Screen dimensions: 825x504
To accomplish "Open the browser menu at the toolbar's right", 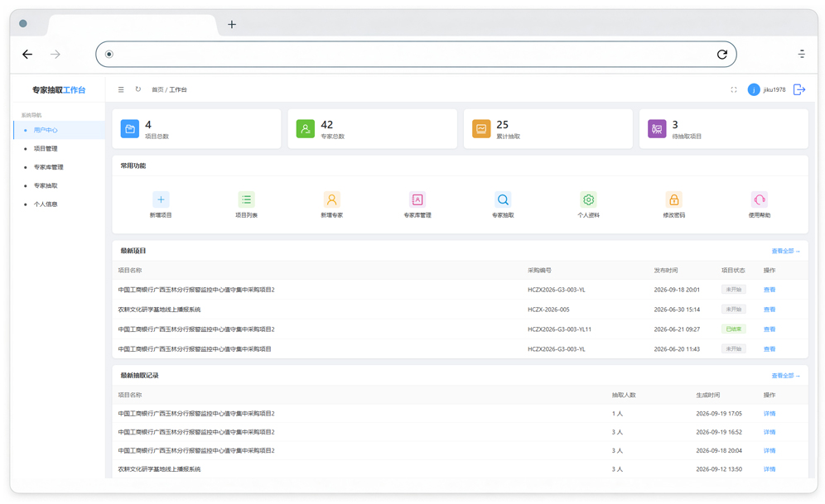I will [x=801, y=54].
